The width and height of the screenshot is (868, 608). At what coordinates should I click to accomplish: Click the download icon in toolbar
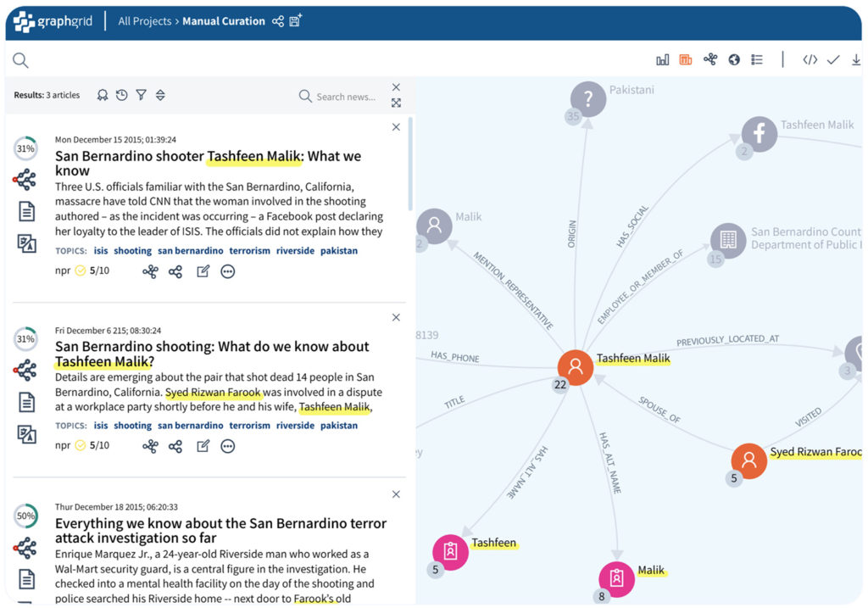tap(855, 59)
